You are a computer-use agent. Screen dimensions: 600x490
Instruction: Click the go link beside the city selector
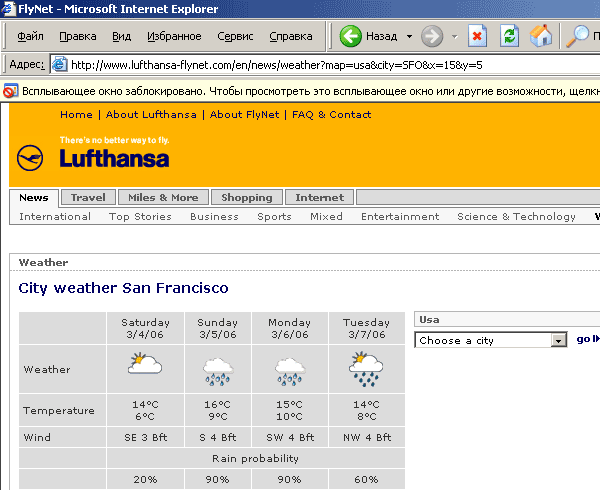pos(587,339)
